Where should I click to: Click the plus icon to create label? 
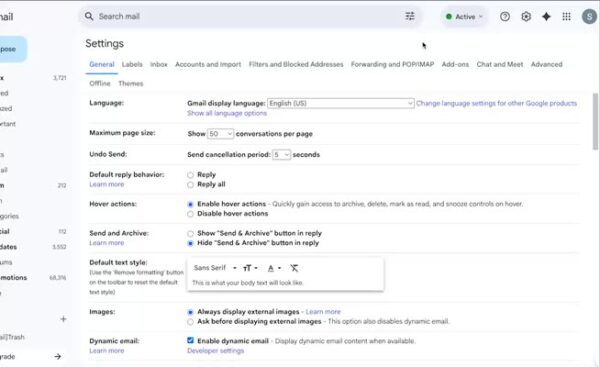click(63, 319)
